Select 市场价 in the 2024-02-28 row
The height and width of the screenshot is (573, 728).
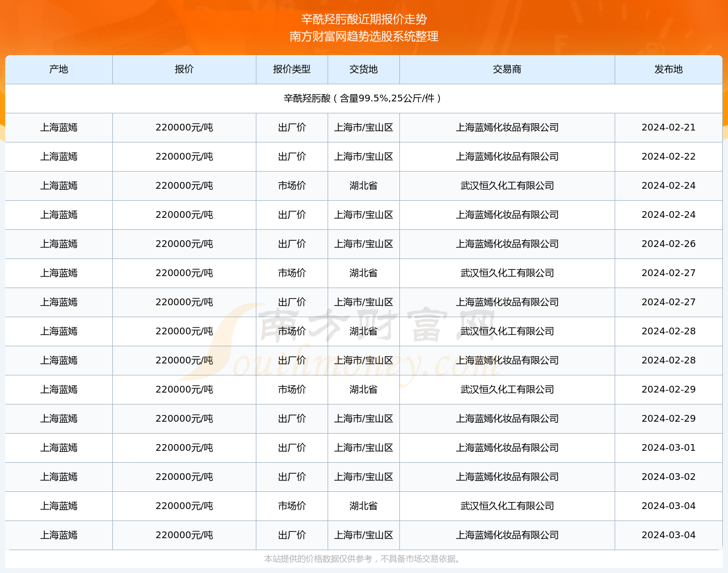coord(292,331)
